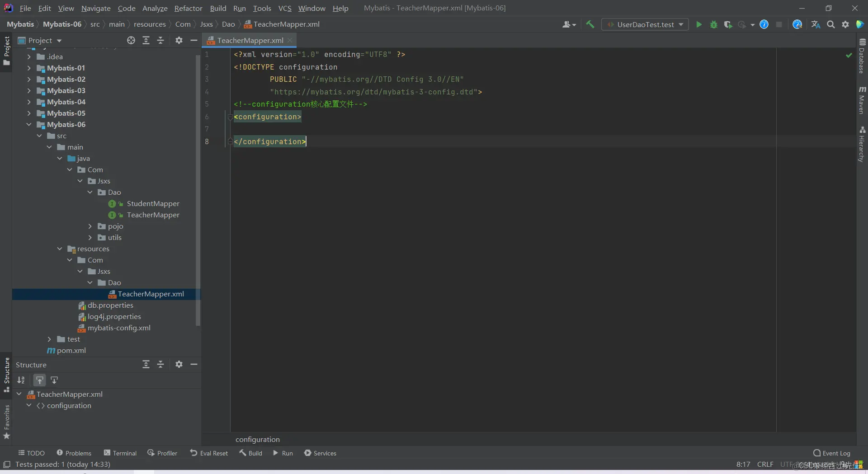
Task: Open Search Everywhere magnifier icon
Action: tap(831, 24)
